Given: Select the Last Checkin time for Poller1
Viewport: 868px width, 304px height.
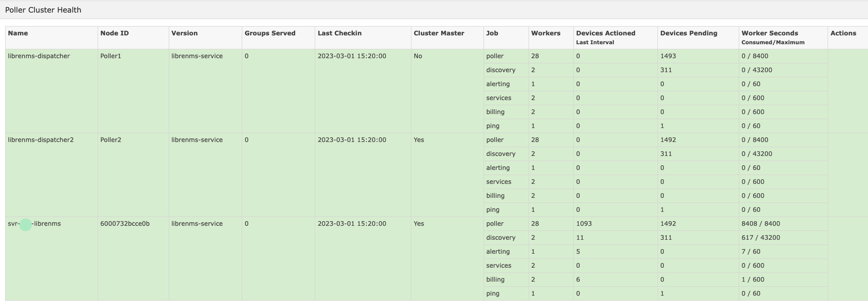Looking at the screenshot, I should 352,56.
